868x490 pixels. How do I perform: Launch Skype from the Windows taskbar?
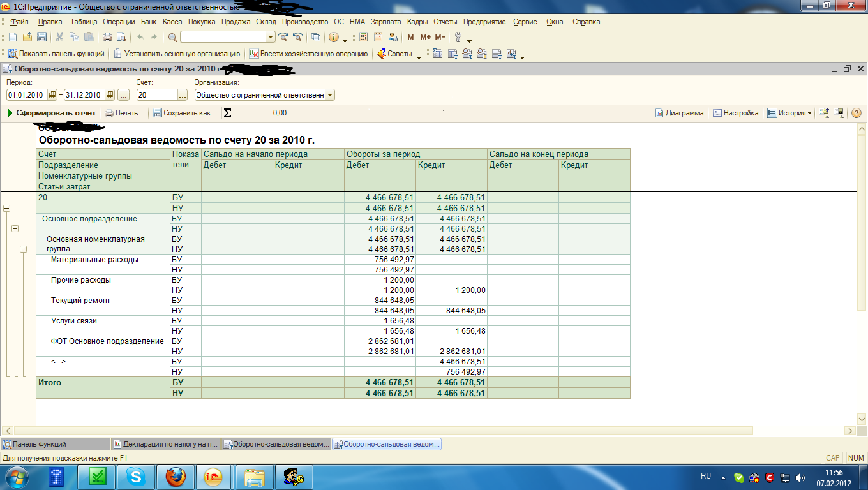coord(135,477)
